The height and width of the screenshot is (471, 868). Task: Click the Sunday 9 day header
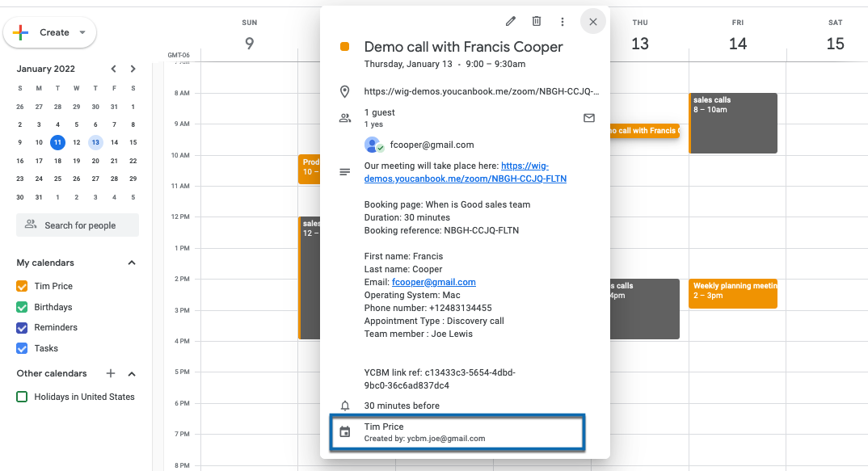[x=250, y=36]
